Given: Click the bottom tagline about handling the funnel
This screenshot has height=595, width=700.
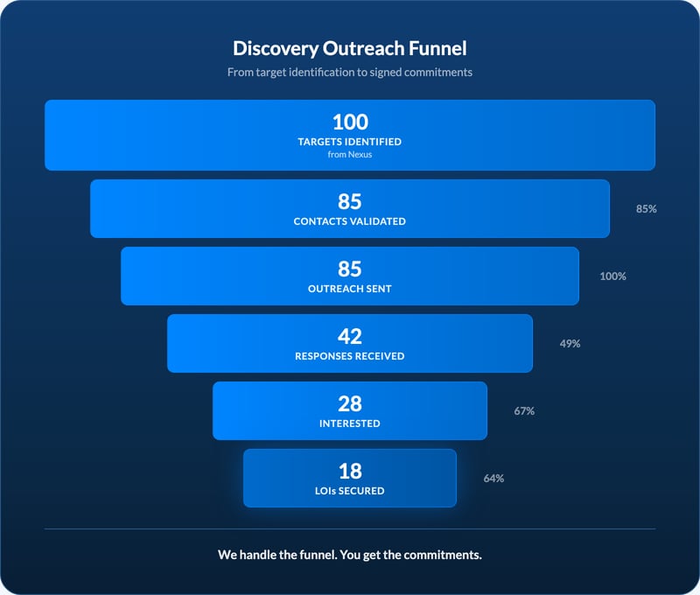Looking at the screenshot, I should click(x=350, y=555).
